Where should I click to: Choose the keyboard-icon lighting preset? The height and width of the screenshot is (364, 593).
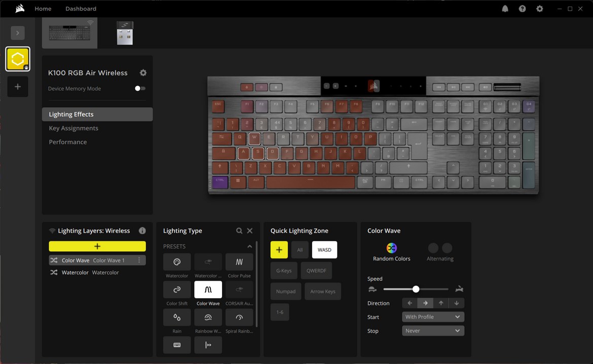tap(177, 345)
